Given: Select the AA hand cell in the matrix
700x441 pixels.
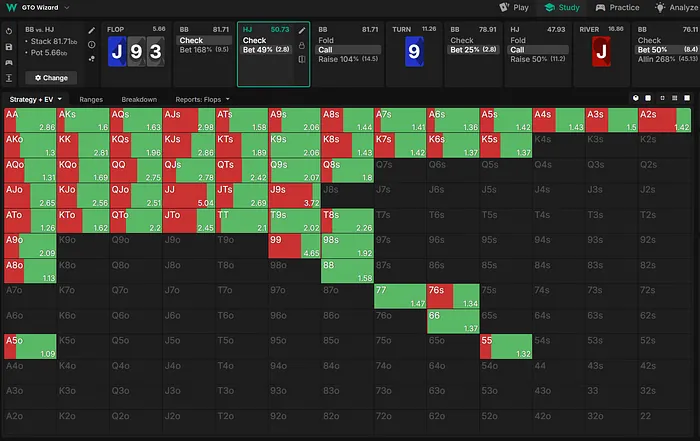Looking at the screenshot, I should (x=30, y=120).
